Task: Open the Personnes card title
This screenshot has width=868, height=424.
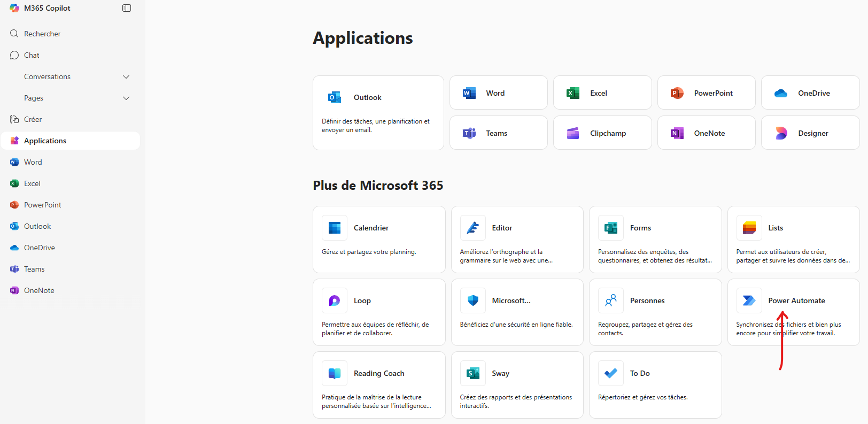Action: pyautogui.click(x=647, y=300)
